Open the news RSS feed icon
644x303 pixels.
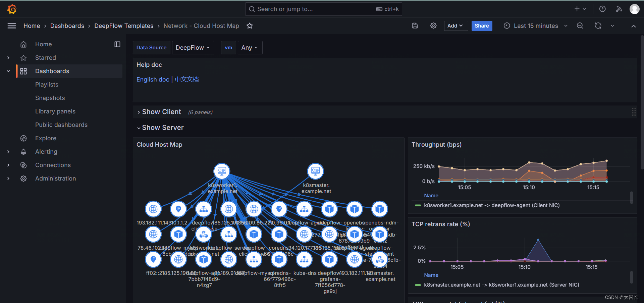[619, 9]
